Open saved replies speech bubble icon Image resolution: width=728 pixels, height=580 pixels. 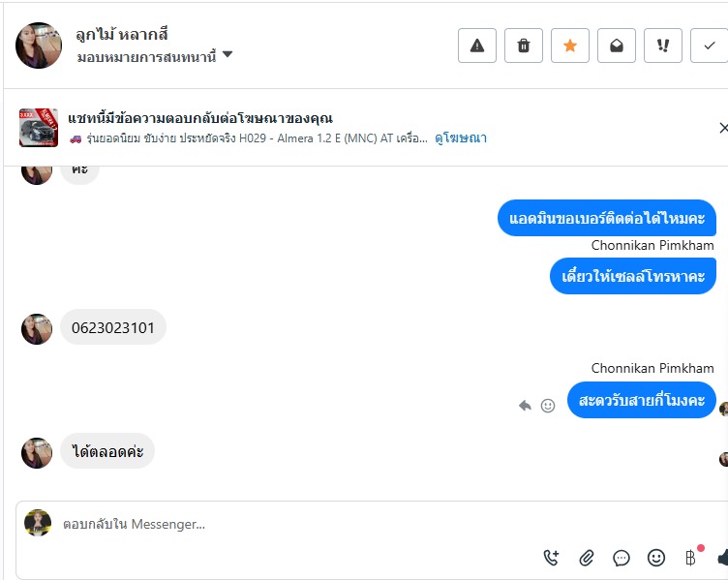pos(622,558)
